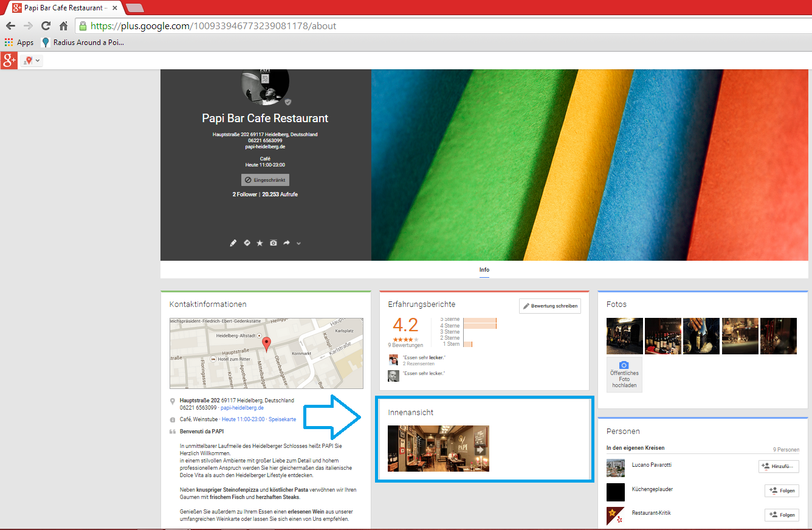Click the verified shield badge by avatar
This screenshot has width=812, height=530.
click(x=288, y=102)
